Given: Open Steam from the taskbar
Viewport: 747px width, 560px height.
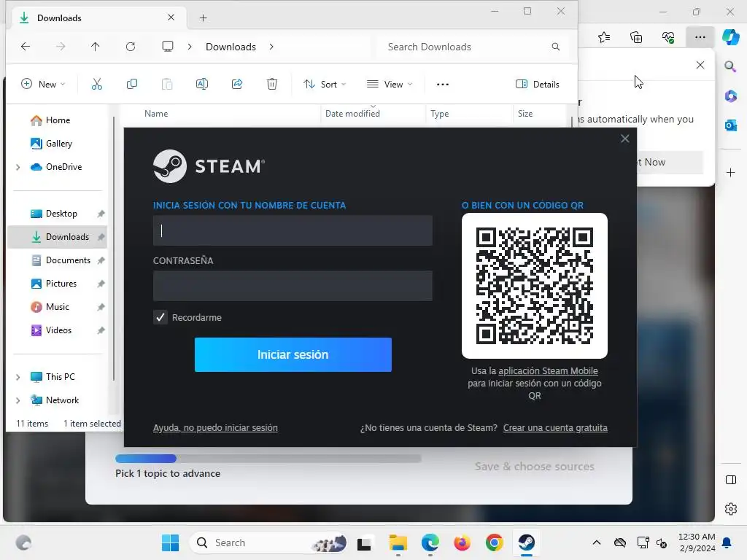Looking at the screenshot, I should click(527, 542).
